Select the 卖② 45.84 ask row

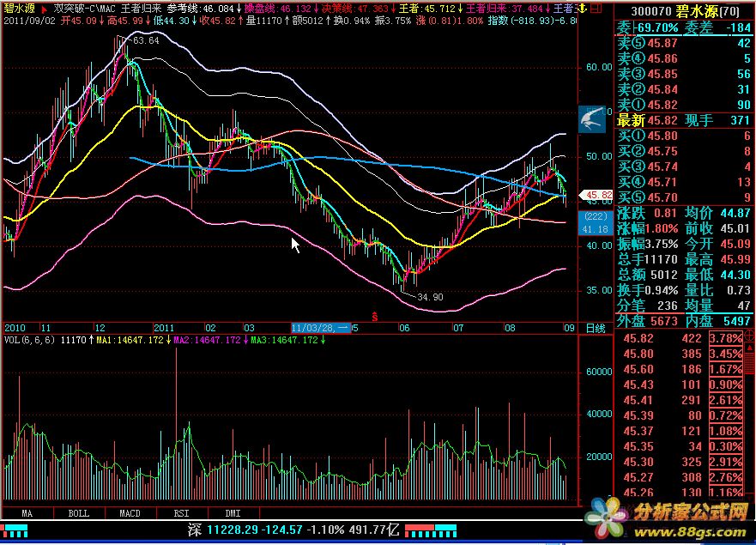tap(684, 89)
